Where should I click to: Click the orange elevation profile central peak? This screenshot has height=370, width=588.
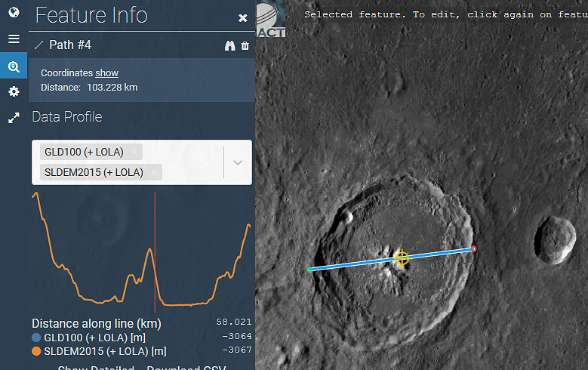(x=150, y=249)
